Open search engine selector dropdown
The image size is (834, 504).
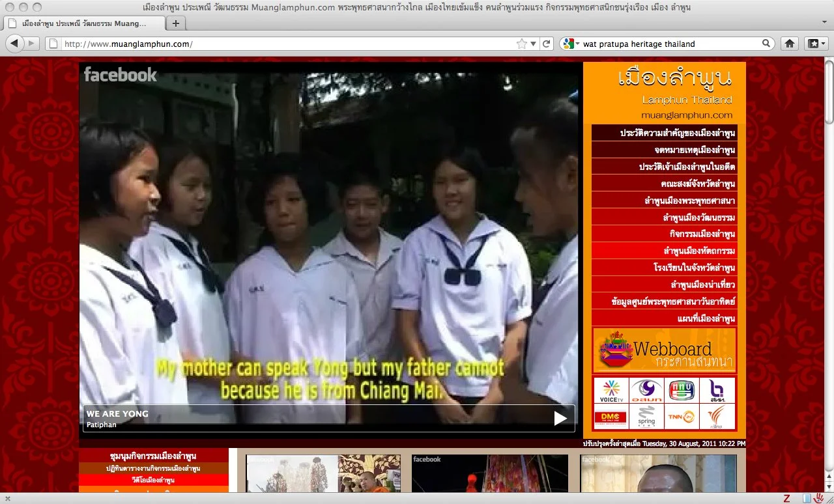point(571,44)
